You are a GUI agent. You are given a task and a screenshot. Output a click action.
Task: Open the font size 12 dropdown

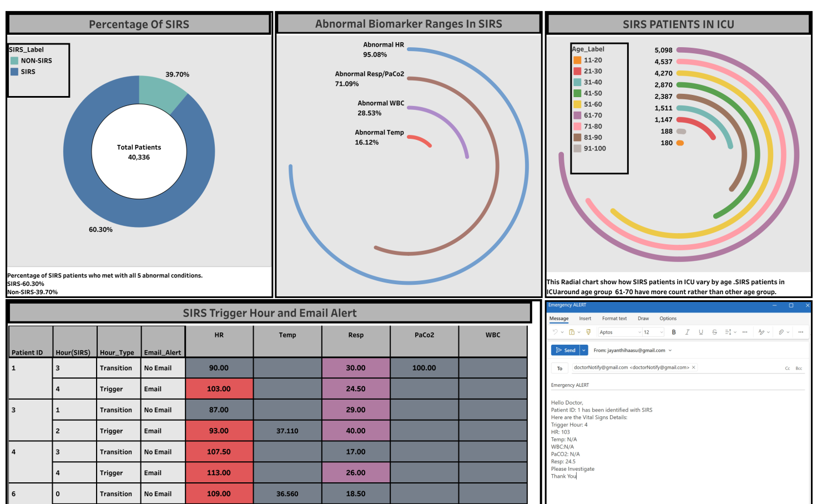(x=653, y=332)
